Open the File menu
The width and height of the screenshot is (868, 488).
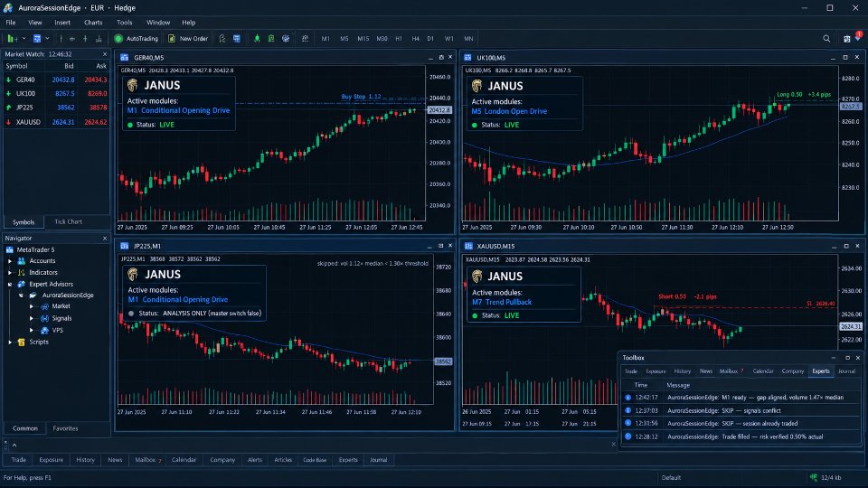click(x=11, y=23)
